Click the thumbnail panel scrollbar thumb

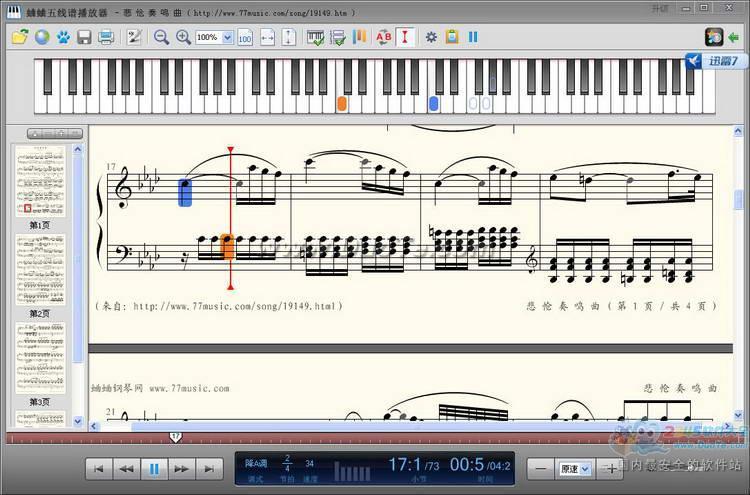point(77,258)
